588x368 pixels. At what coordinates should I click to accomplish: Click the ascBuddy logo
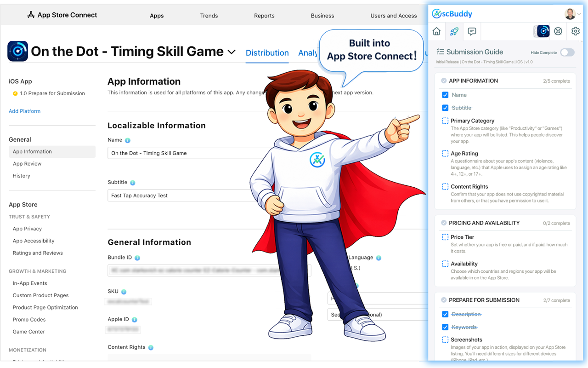click(452, 14)
